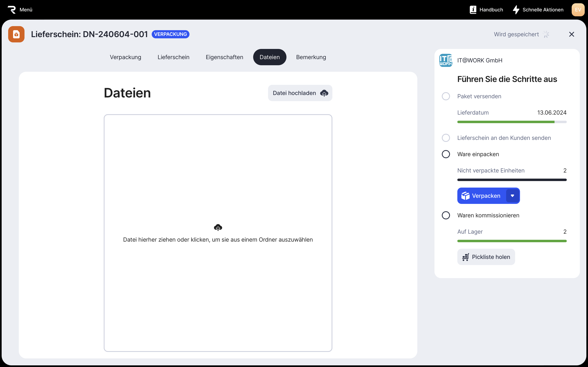This screenshot has height=367, width=588.
Task: Open the Handbuch book icon
Action: (473, 10)
